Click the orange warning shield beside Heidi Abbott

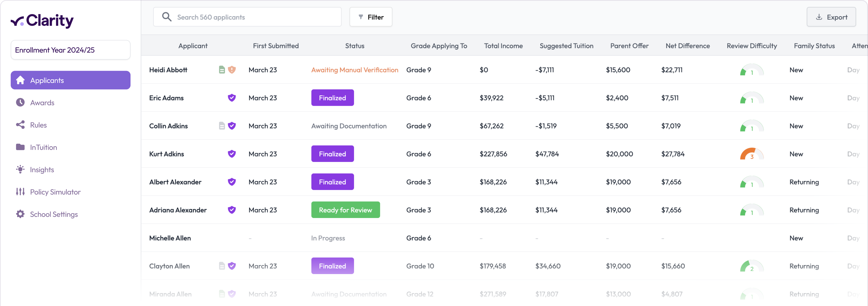[x=231, y=70]
